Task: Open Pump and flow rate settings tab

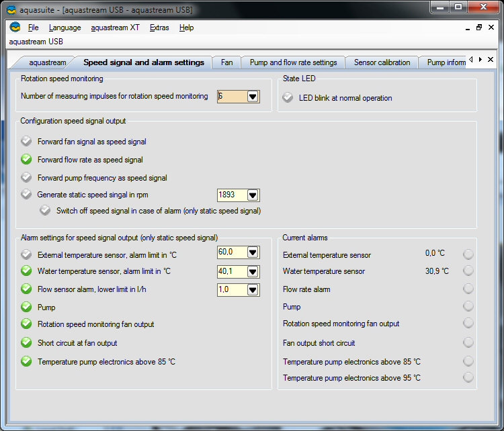Action: click(x=293, y=62)
